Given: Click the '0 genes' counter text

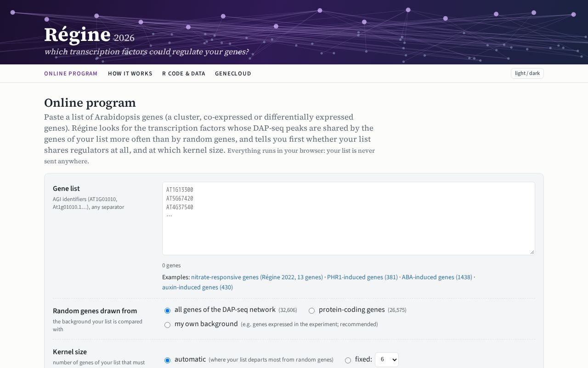Looking at the screenshot, I should 171,265.
